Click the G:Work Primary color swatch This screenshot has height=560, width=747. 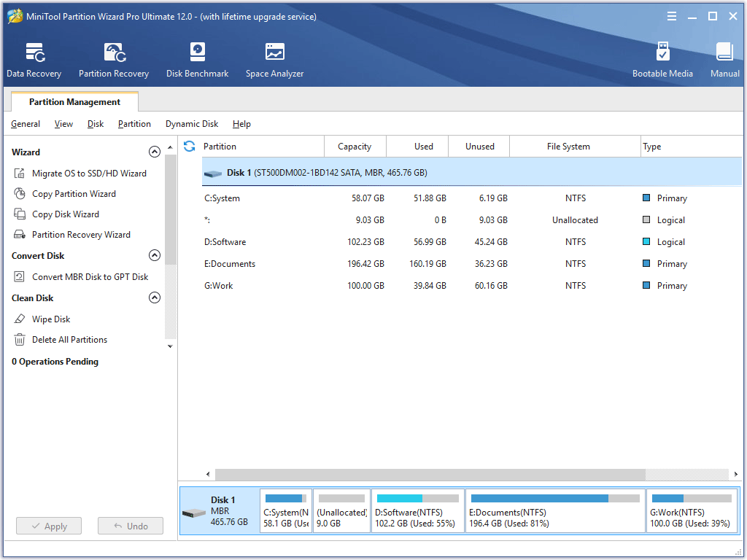646,285
